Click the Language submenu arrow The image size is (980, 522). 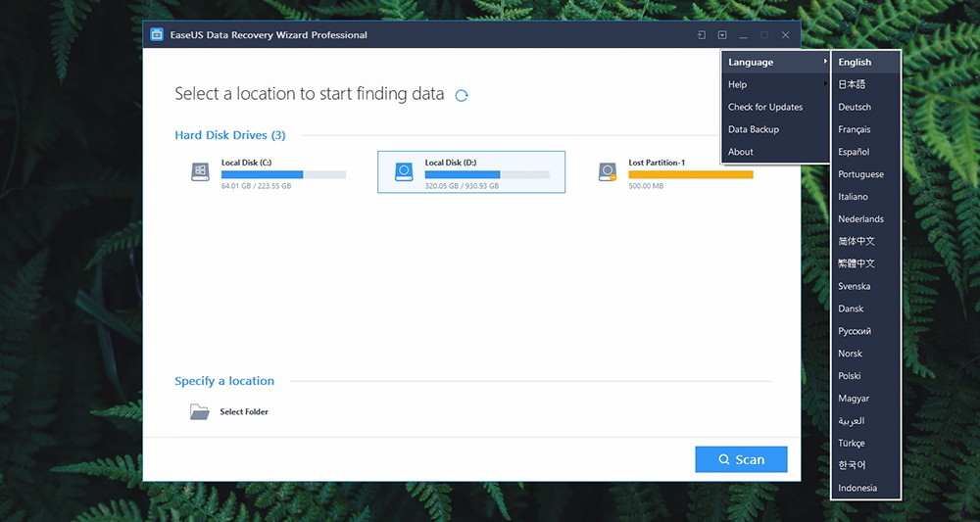[825, 61]
